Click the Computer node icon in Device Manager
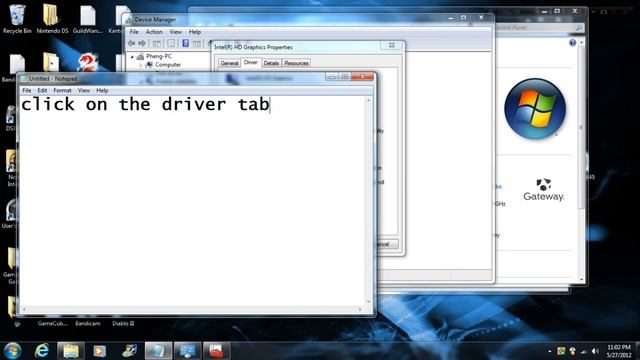The height and width of the screenshot is (360, 640). point(149,65)
